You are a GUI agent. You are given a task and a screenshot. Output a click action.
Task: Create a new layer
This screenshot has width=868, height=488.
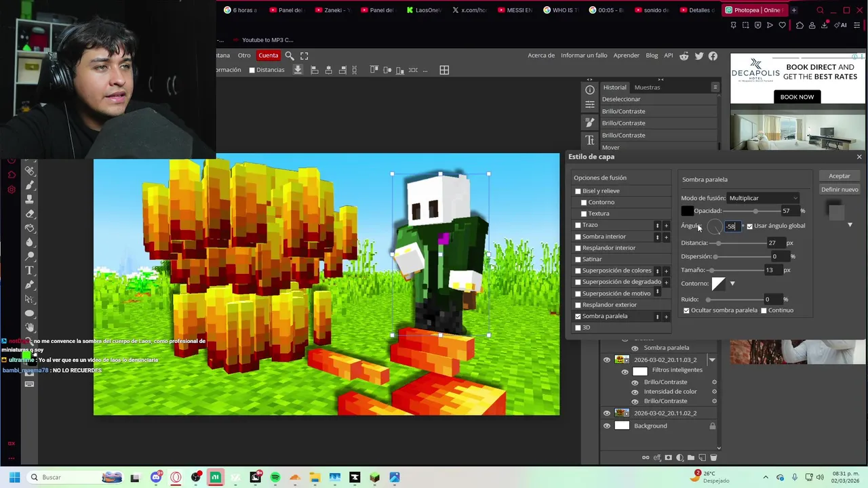pyautogui.click(x=702, y=457)
